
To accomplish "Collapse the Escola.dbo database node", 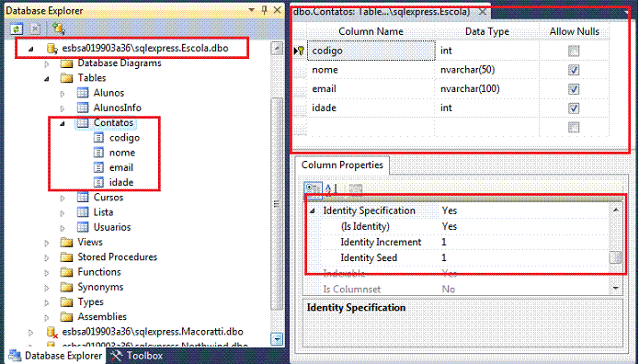I will pos(31,49).
